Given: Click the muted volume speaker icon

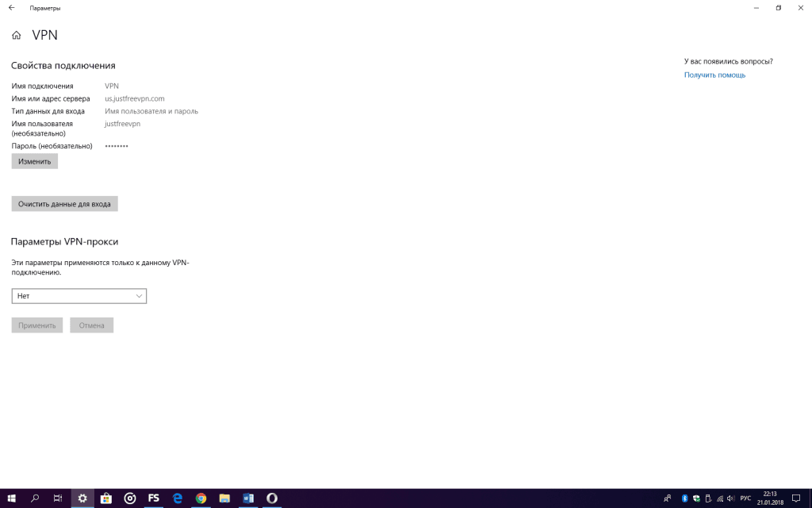Looking at the screenshot, I should click(730, 498).
